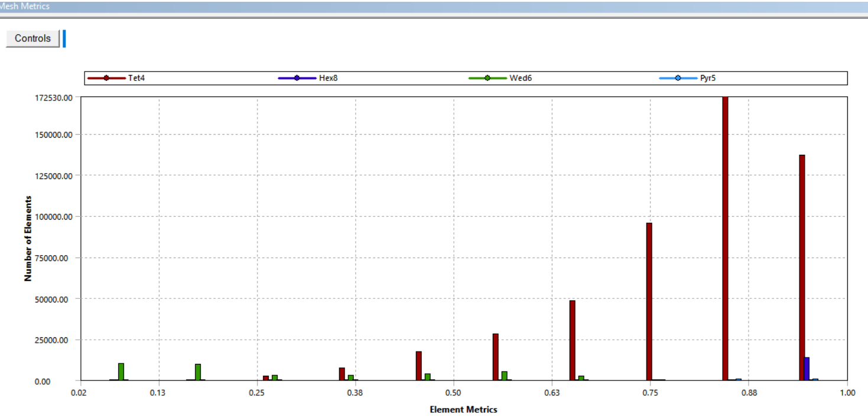Image resolution: width=868 pixels, height=420 pixels.
Task: Select the shortest Tet4 bar near 0.25
Action: click(x=266, y=378)
